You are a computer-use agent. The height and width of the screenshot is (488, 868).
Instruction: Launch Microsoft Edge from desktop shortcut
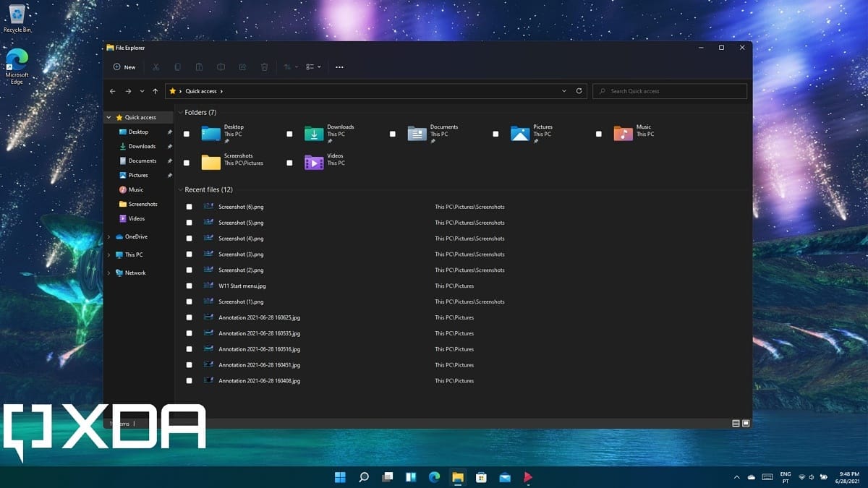pos(17,67)
